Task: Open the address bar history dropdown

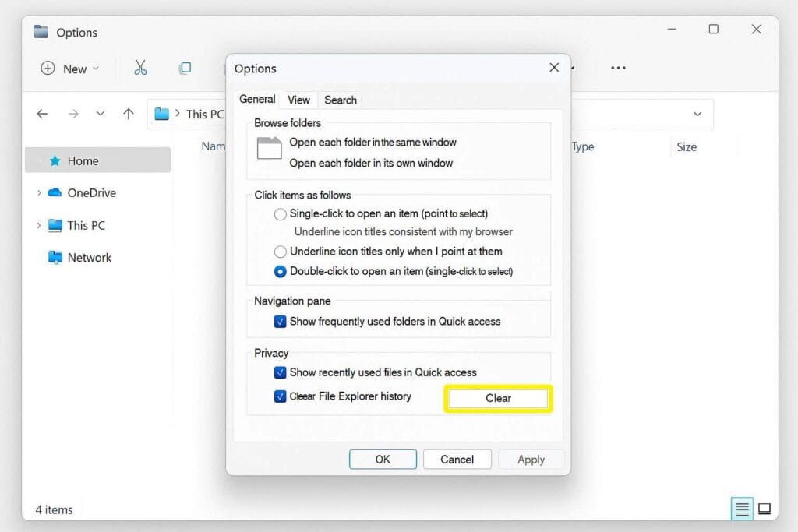Action: point(697,114)
